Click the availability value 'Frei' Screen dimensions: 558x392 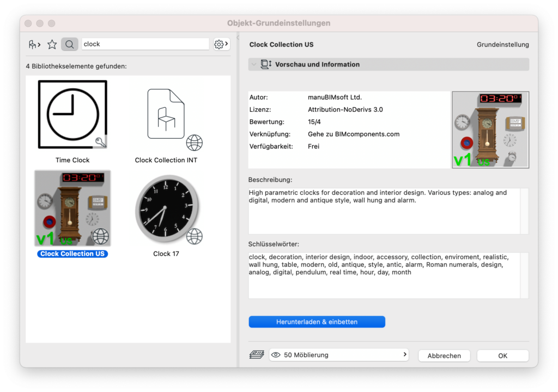coord(313,146)
